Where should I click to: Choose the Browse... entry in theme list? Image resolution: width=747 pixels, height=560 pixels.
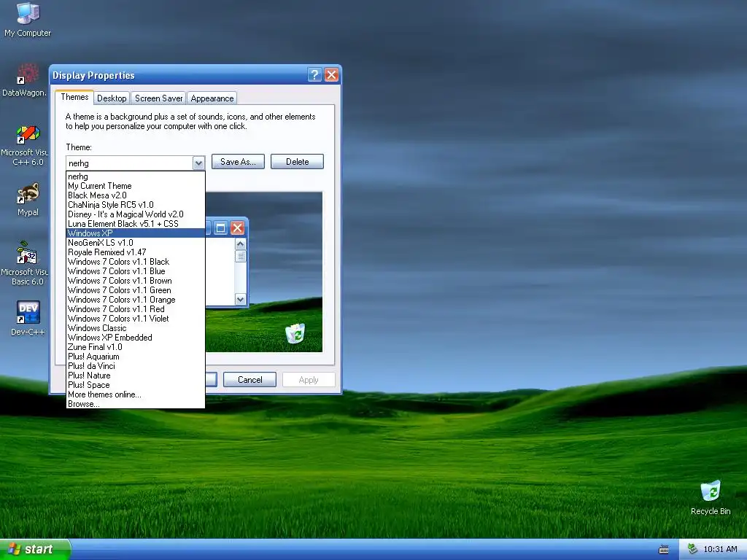(x=136, y=404)
